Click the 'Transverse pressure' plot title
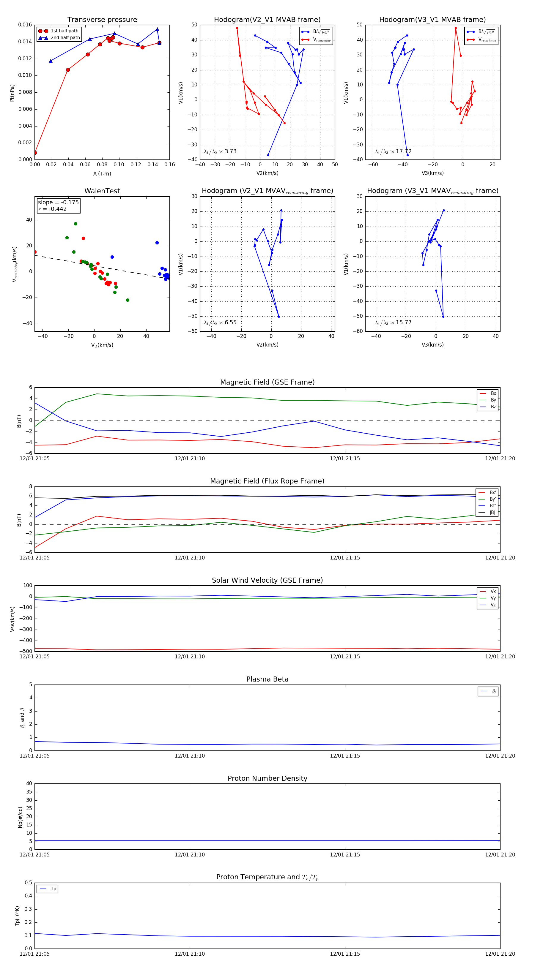 102,20
